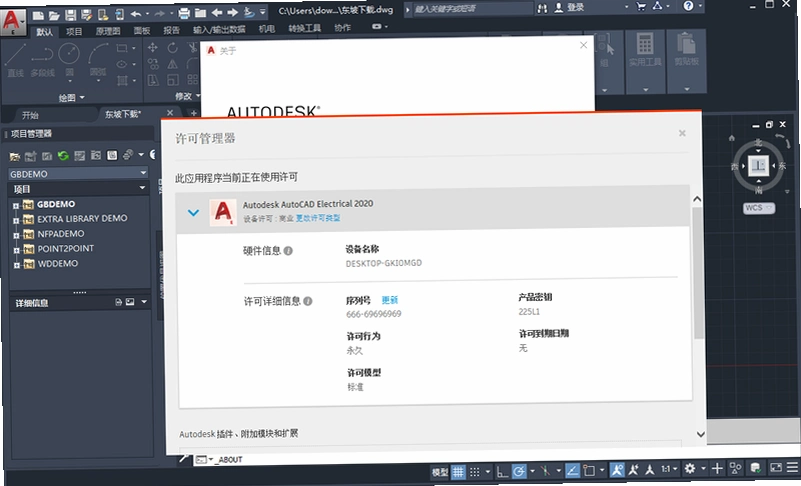
Task: Select the Polyline (多段线) draw tool
Action: coord(42,61)
